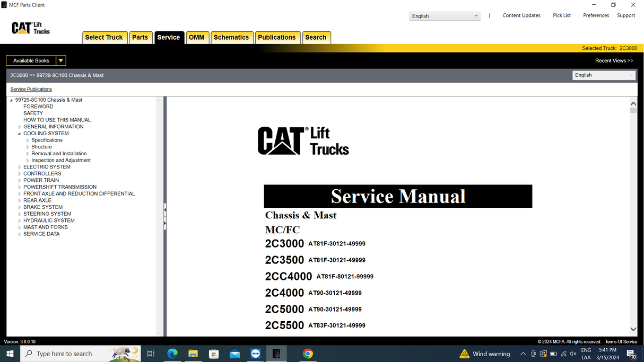
Task: Collapse the COOLING SYSTEM tree node
Action: [19, 133]
